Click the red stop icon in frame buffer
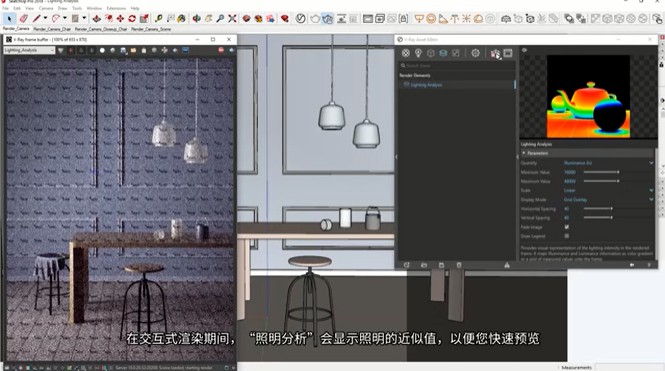Image resolution: width=665 pixels, height=371 pixels. pos(221,50)
